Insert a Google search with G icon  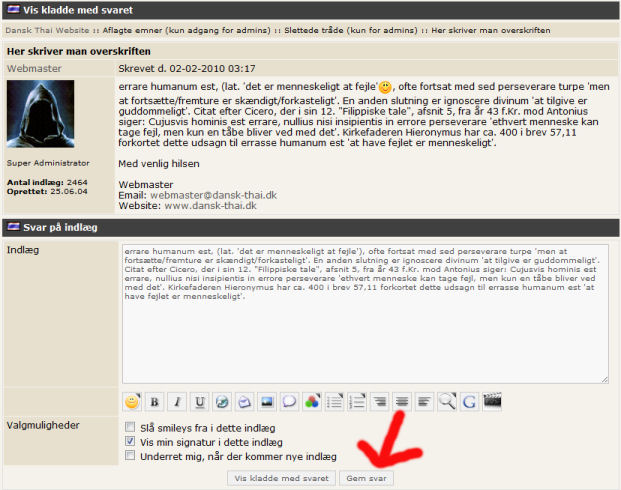[470, 402]
